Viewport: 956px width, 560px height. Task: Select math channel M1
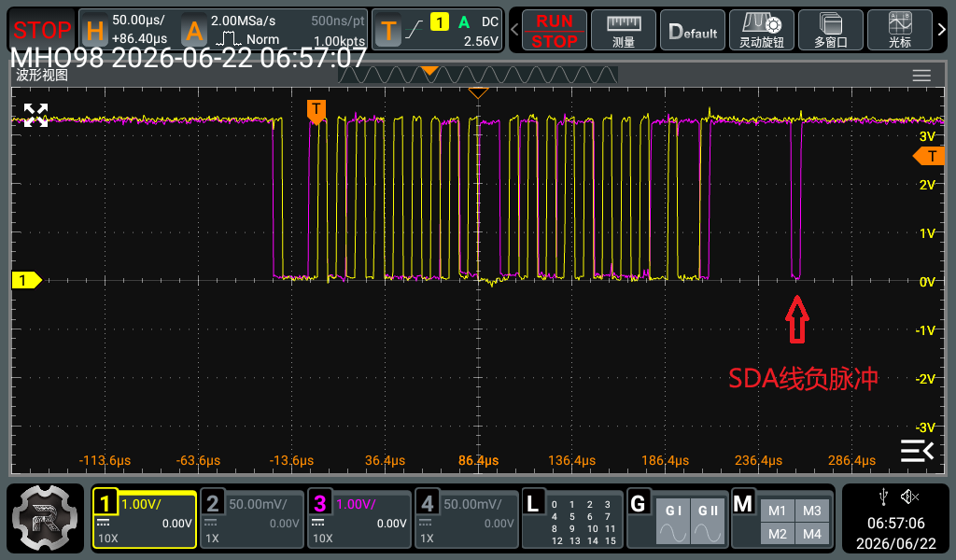[778, 511]
